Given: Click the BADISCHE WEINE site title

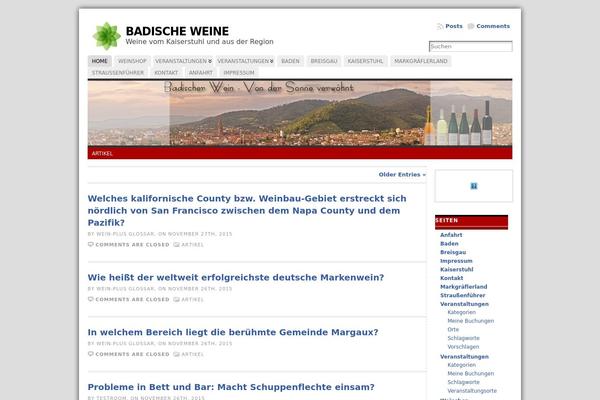Looking at the screenshot, I should [x=177, y=31].
